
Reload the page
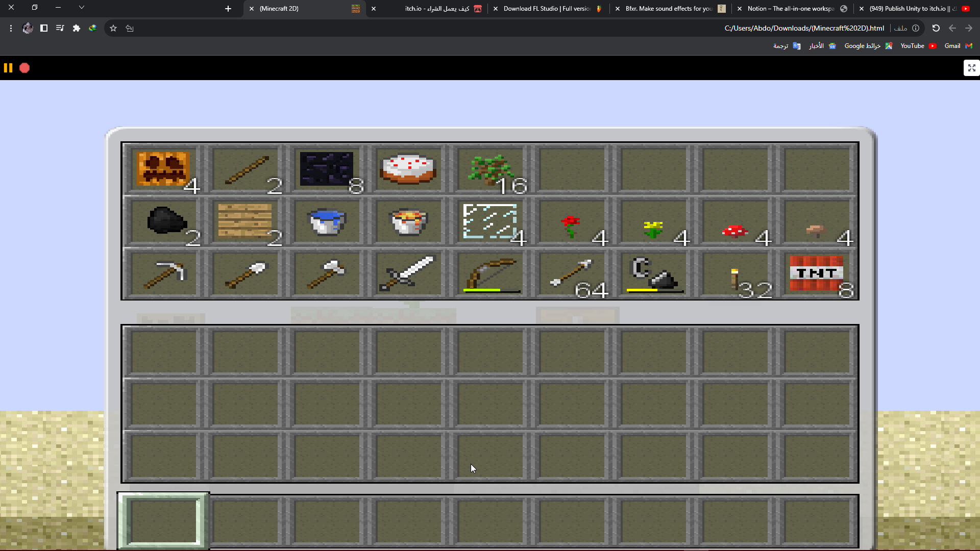point(936,29)
